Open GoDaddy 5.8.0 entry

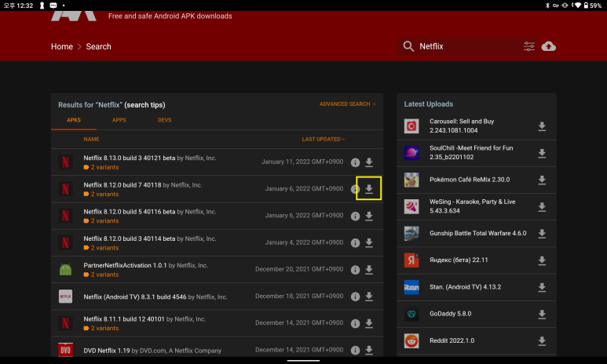point(450,314)
